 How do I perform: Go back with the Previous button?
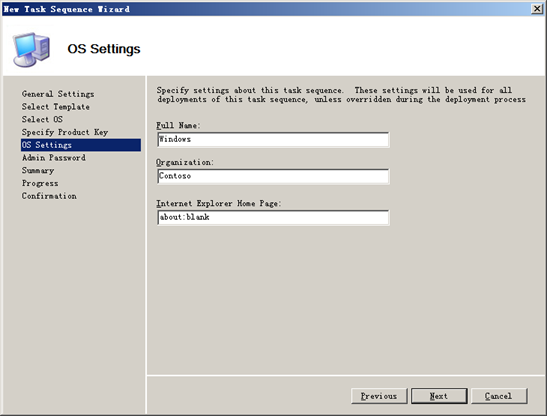(379, 396)
